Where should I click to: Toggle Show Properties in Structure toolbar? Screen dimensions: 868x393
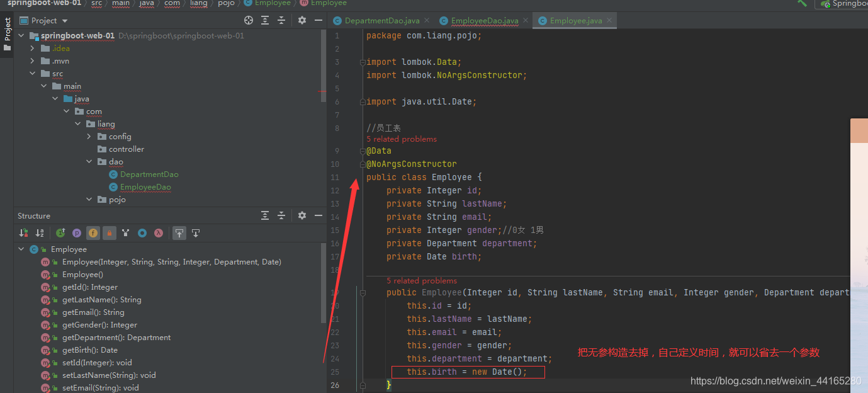click(x=77, y=233)
